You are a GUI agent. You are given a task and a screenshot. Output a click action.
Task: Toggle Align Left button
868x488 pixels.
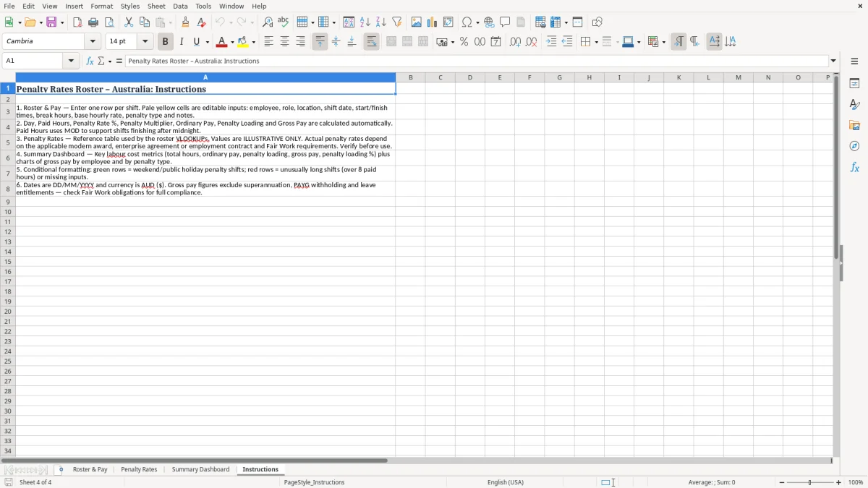(x=268, y=42)
